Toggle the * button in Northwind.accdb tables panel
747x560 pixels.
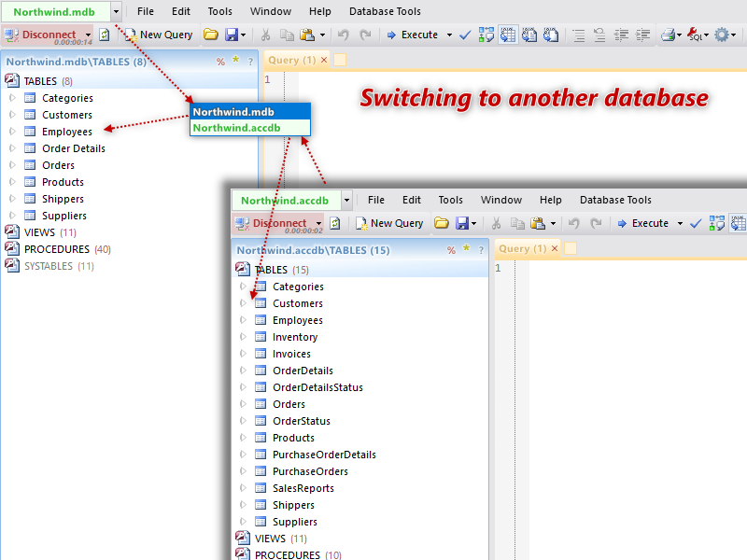466,248
